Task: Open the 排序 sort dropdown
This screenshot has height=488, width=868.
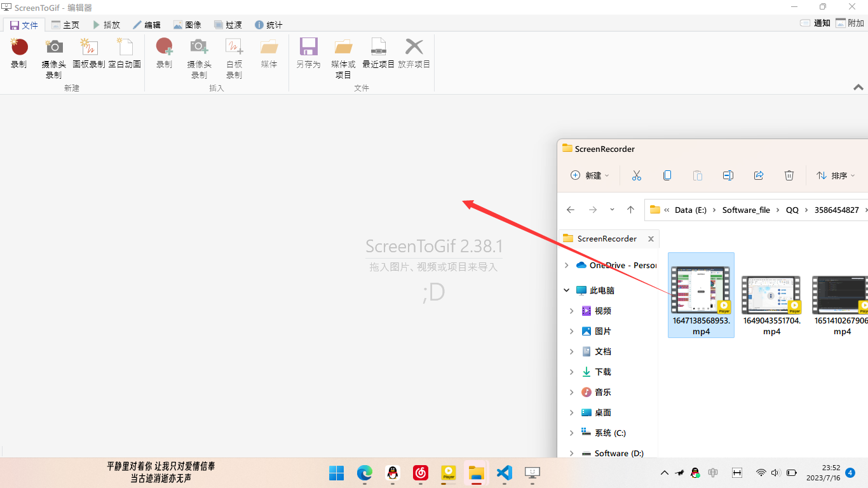Action: pos(835,175)
